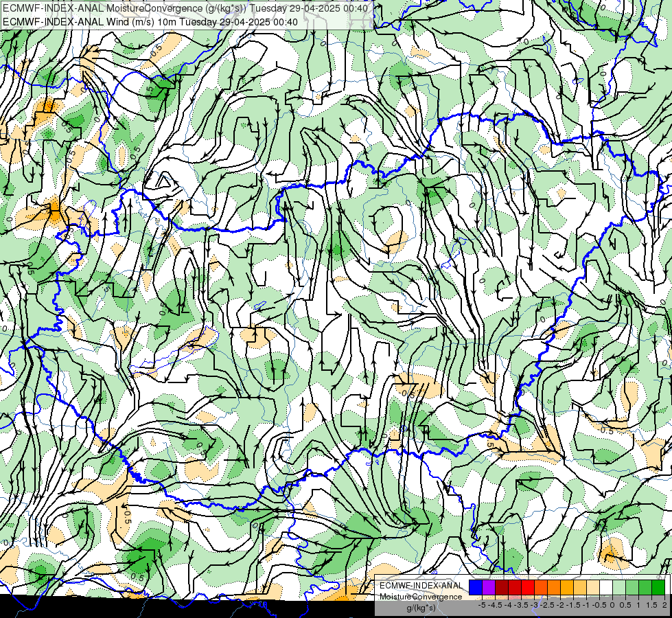Screen dimensions: 672x618
Task: Click the legend label "-2.5"
Action: click(x=547, y=605)
